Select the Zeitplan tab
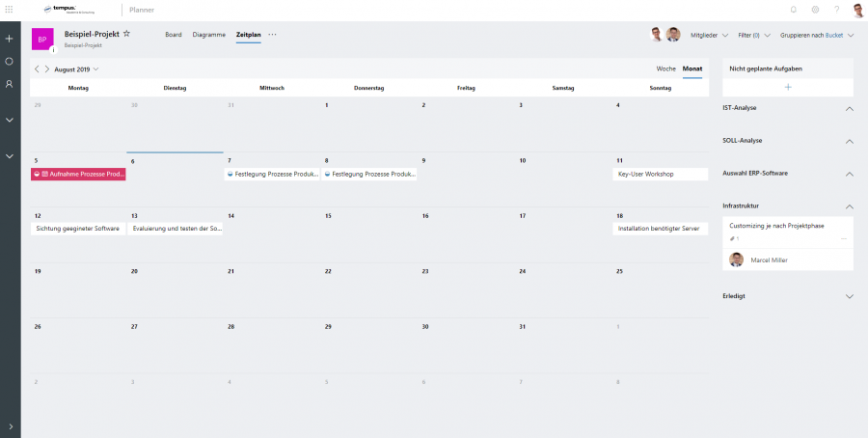The width and height of the screenshot is (868, 438). pos(249,35)
